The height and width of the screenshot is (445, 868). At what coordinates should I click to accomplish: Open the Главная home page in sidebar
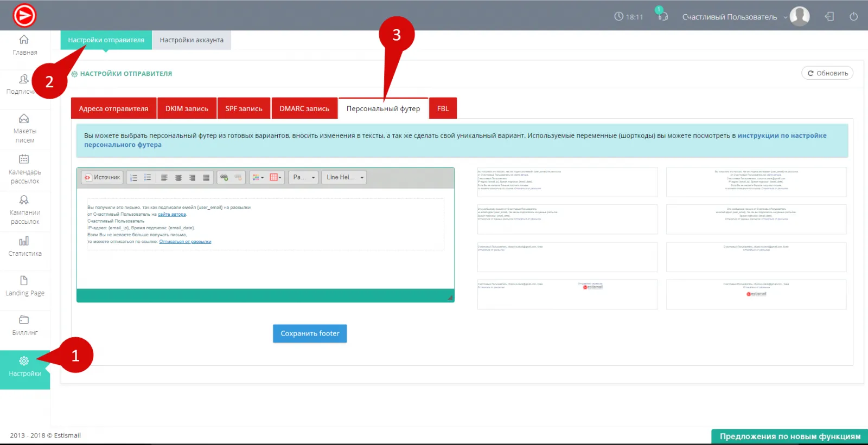pos(24,45)
